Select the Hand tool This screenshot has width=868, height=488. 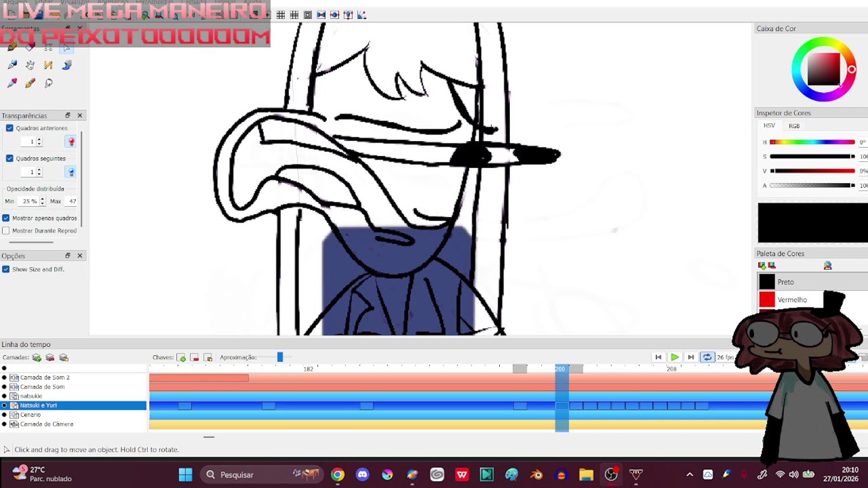click(30, 65)
